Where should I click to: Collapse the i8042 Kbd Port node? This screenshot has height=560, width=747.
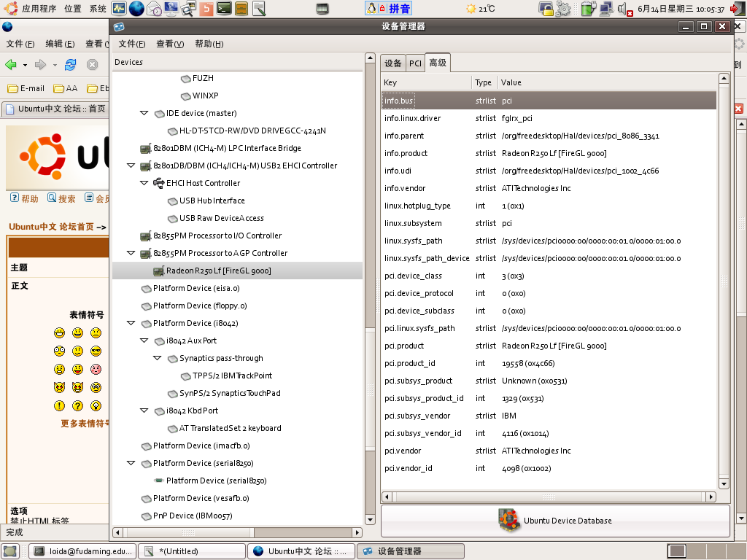(x=144, y=411)
